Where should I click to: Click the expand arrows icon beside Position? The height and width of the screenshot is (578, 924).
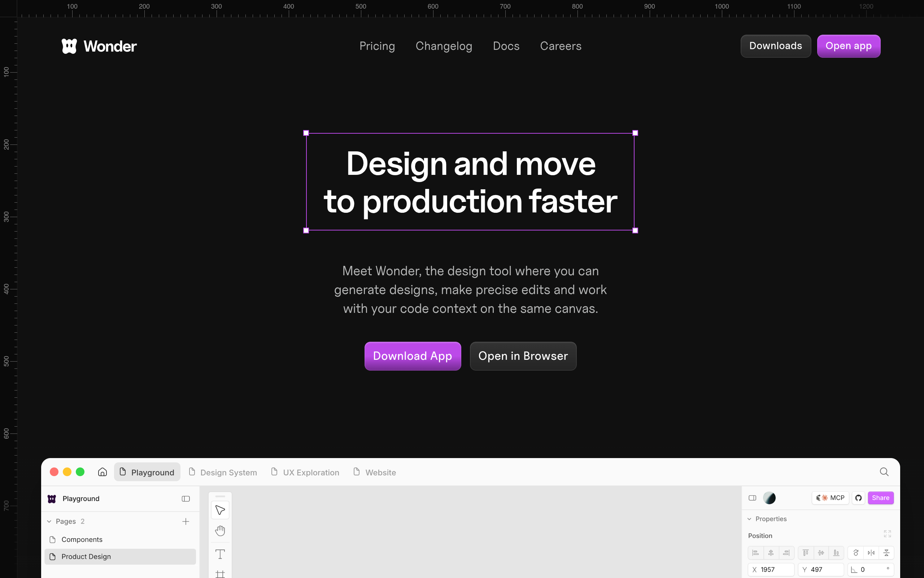coord(887,534)
